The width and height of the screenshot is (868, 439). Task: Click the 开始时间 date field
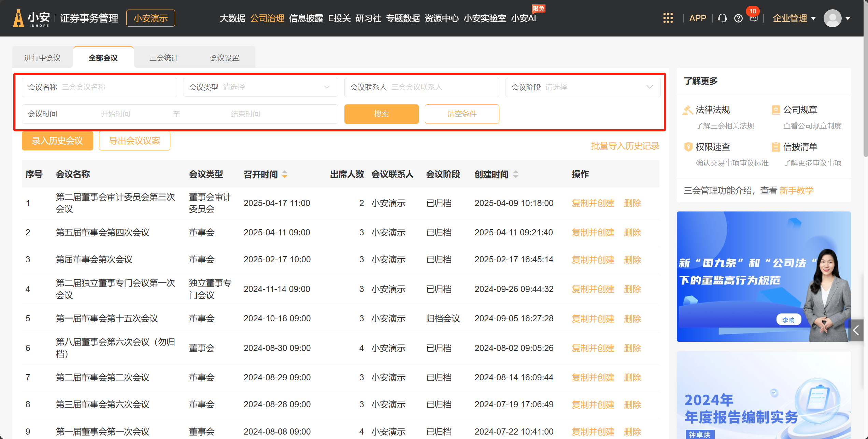115,114
